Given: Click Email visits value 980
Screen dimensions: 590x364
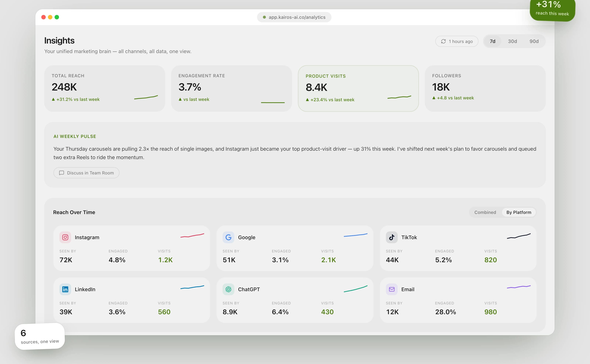Looking at the screenshot, I should tap(491, 312).
